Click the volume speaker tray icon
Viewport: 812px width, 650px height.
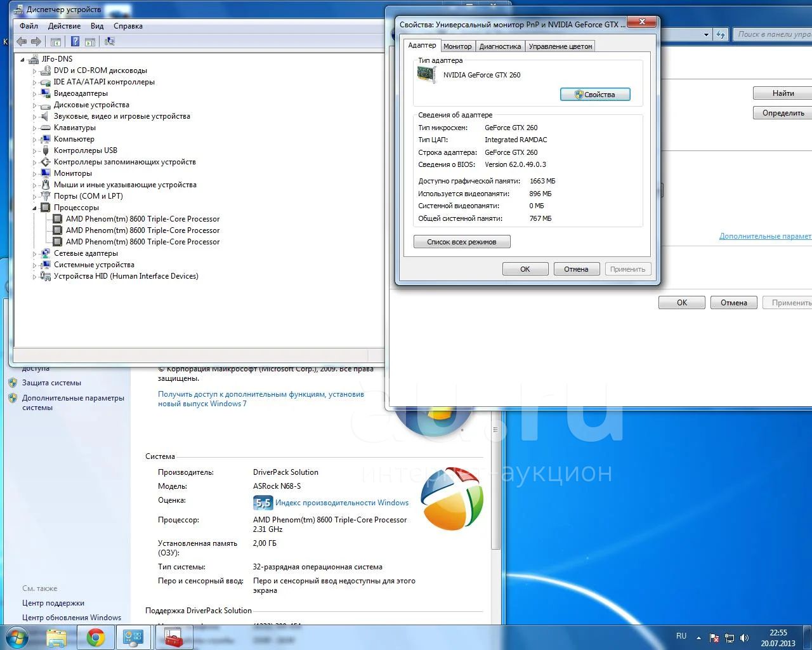coord(745,638)
